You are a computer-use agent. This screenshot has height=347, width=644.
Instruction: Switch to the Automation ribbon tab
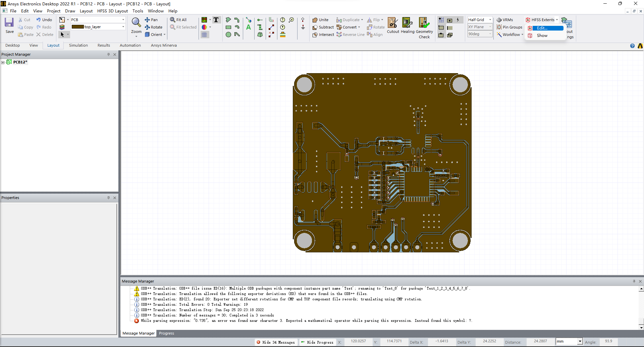click(x=130, y=45)
